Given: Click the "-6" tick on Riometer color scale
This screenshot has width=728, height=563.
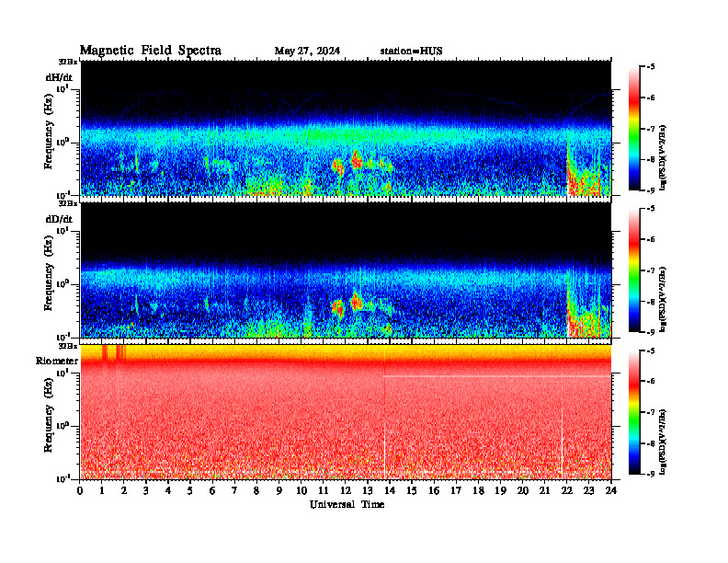Looking at the screenshot, I should pyautogui.click(x=651, y=381).
